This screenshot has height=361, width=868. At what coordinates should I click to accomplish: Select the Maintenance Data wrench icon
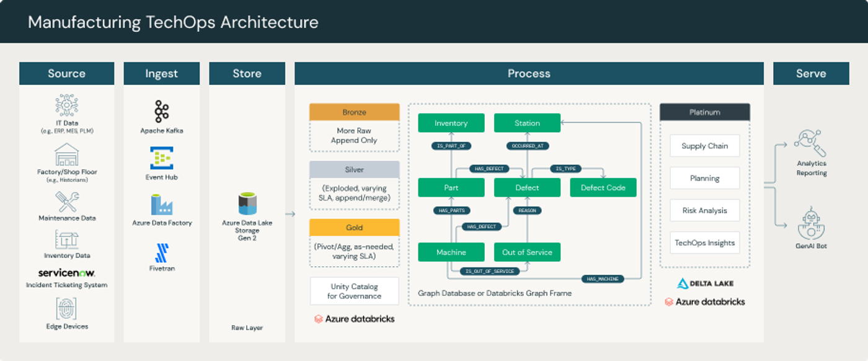[67, 202]
